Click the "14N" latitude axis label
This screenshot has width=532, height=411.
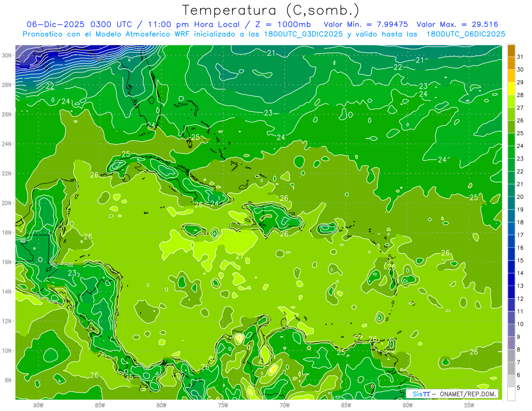click(7, 292)
